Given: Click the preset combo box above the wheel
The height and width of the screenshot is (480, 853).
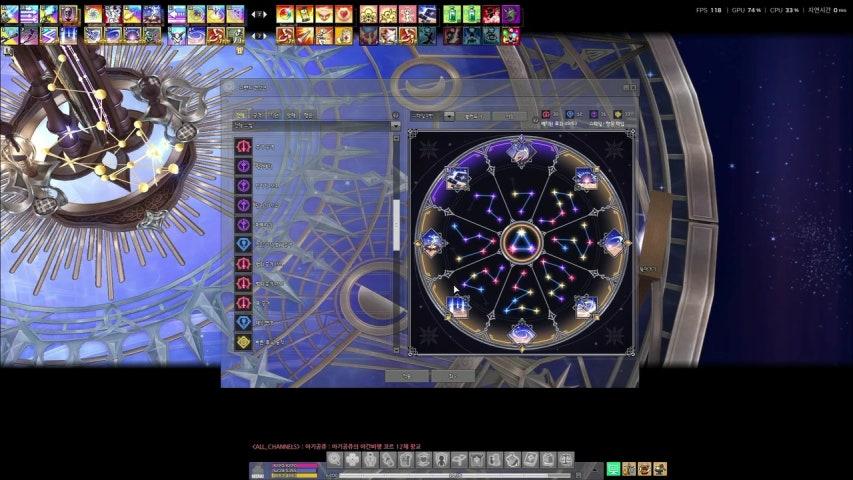Looking at the screenshot, I should (432, 116).
